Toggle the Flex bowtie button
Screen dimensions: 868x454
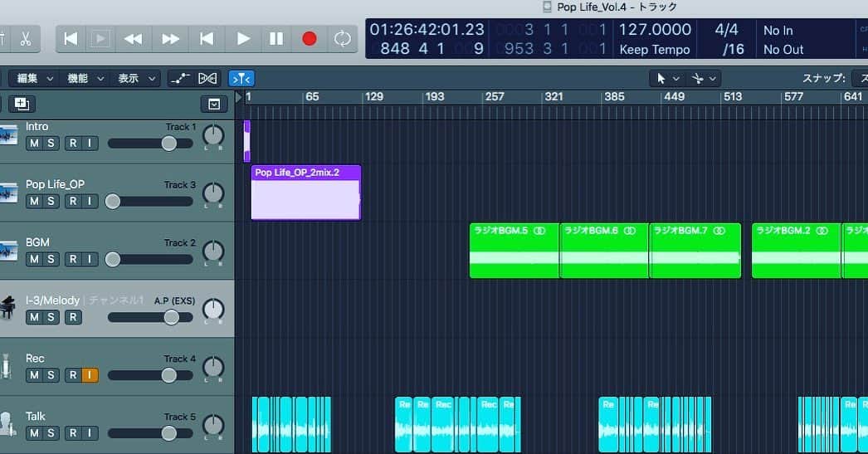tap(207, 79)
